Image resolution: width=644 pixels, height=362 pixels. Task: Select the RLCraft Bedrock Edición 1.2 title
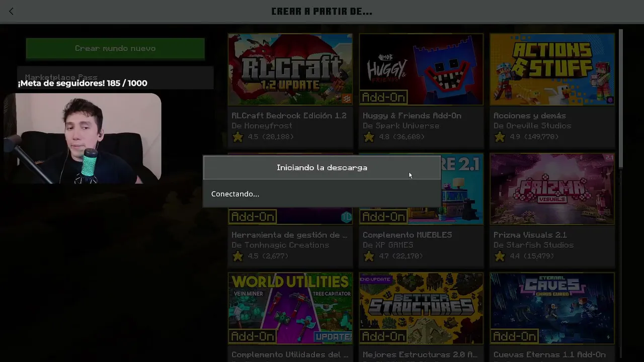coord(289,116)
